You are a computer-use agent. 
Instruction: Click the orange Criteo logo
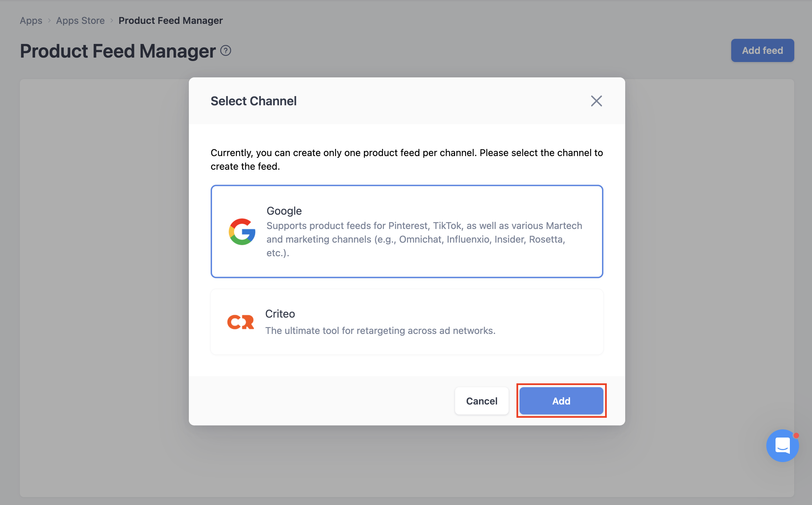point(241,322)
